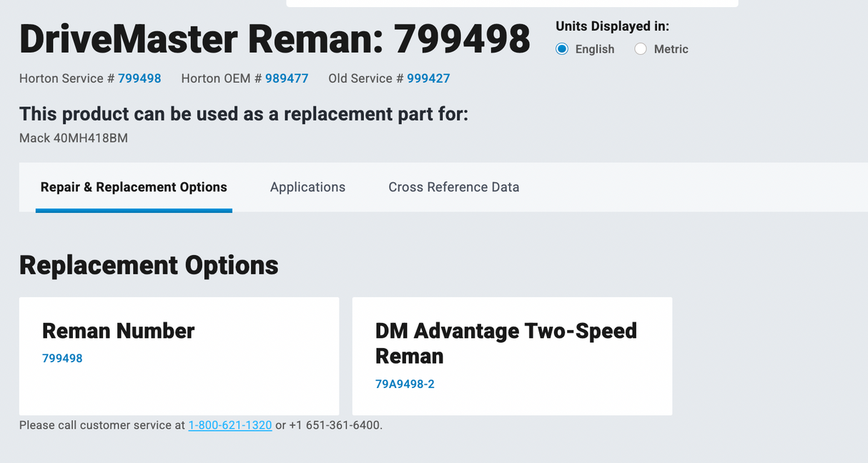Open Horton OEM number 989477 link
Screen dimensions: 868x463
click(287, 79)
